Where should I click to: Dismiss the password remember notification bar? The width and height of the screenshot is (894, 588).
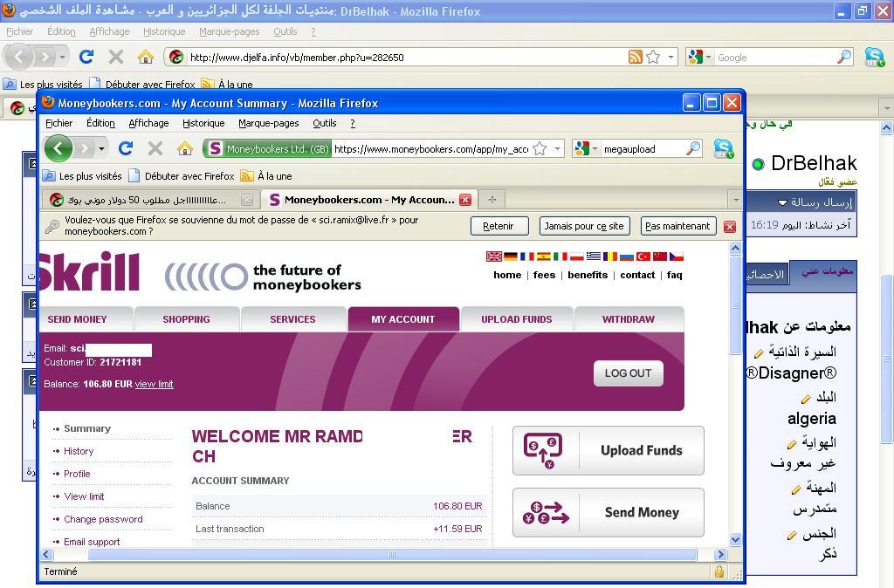(x=729, y=226)
